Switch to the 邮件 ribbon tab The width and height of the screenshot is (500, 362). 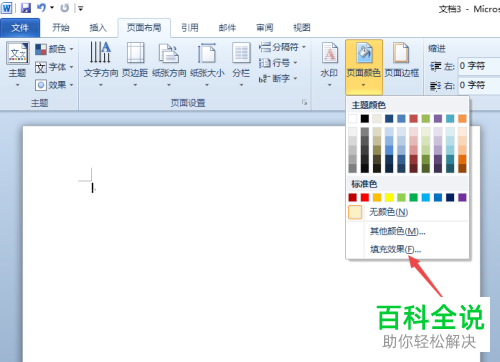pyautogui.click(x=227, y=28)
